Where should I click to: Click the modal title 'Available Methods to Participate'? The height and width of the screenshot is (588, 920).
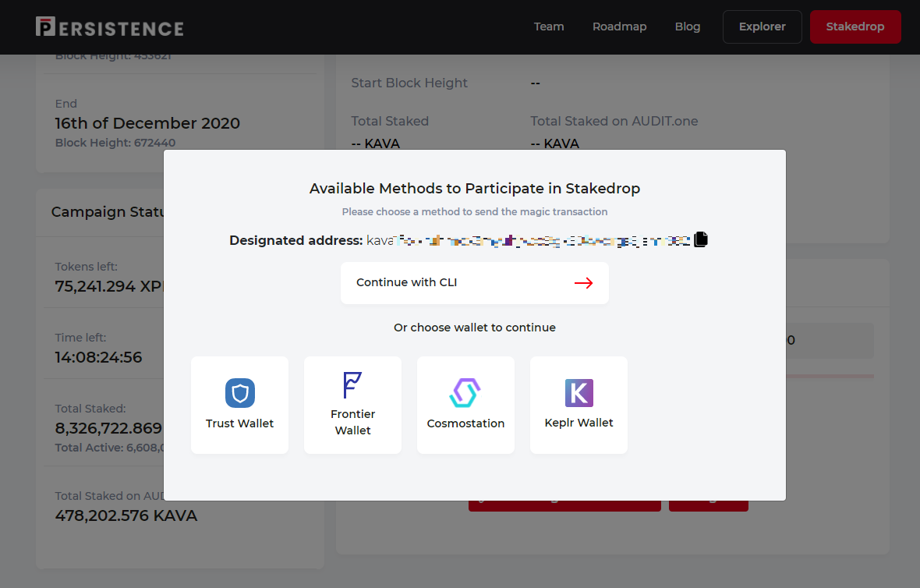475,189
